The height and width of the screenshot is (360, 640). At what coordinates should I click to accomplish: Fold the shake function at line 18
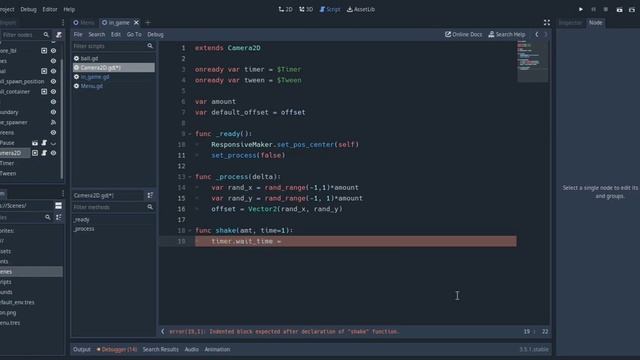click(190, 231)
